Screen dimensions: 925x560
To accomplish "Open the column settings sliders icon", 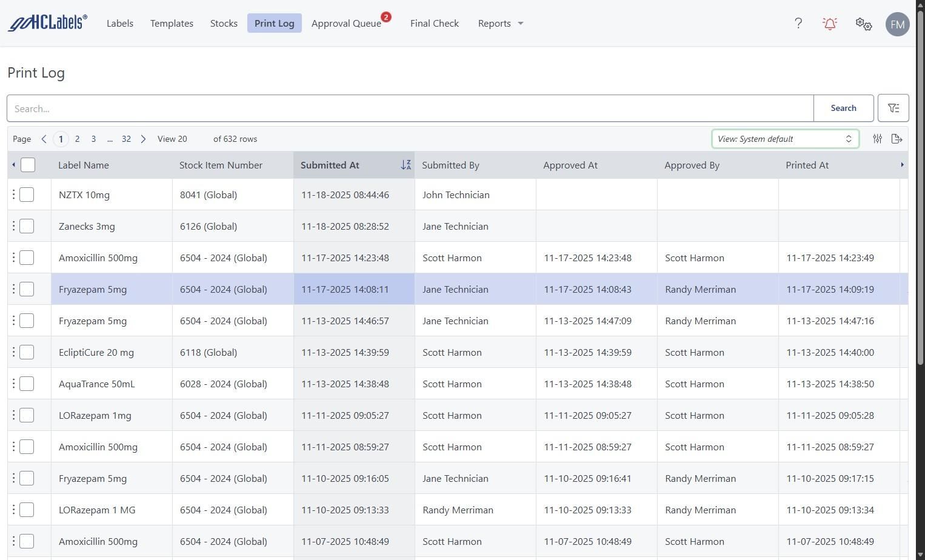I will (x=877, y=139).
